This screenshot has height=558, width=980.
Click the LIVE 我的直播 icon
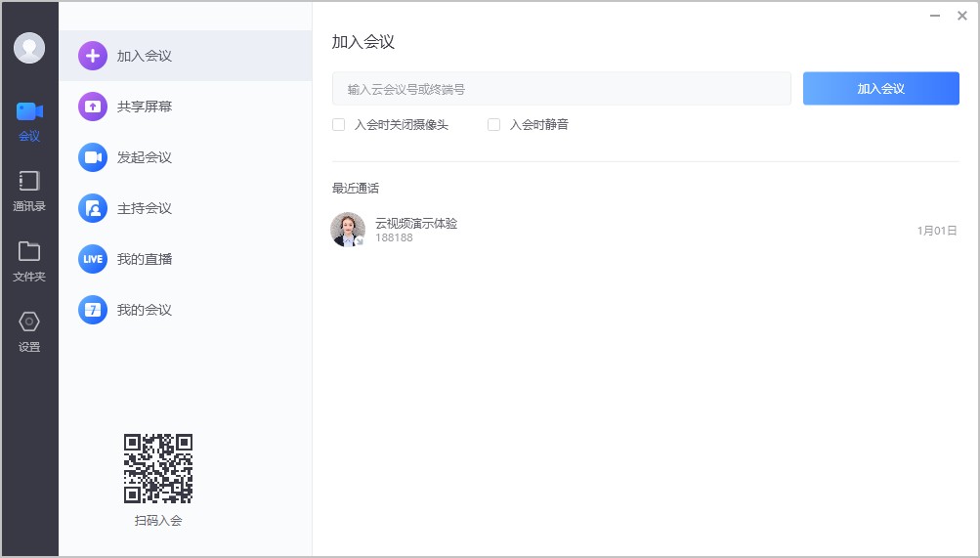pyautogui.click(x=93, y=259)
